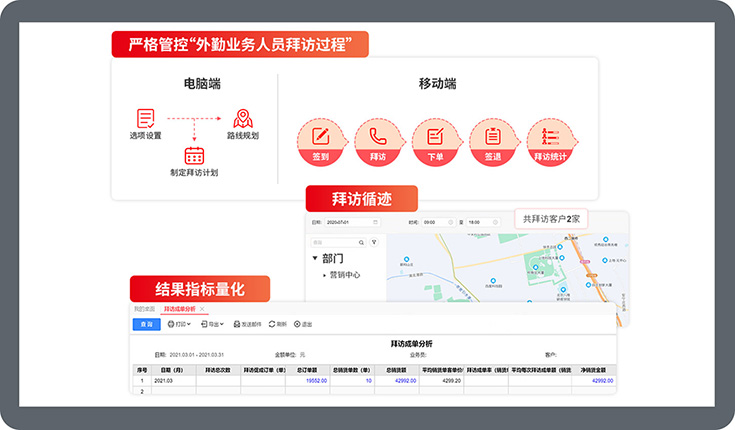Open the 下单 order icon
Viewport: 735px width, 430px height.
[x=435, y=135]
